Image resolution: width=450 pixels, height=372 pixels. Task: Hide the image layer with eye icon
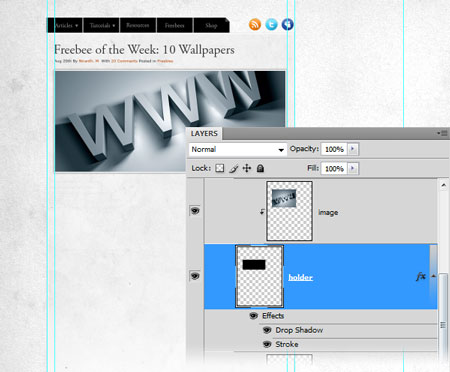click(x=195, y=211)
